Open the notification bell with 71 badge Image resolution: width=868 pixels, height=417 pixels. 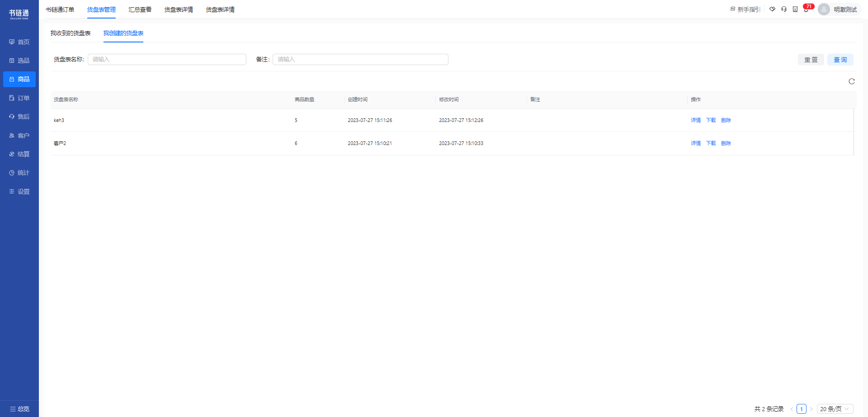807,9
